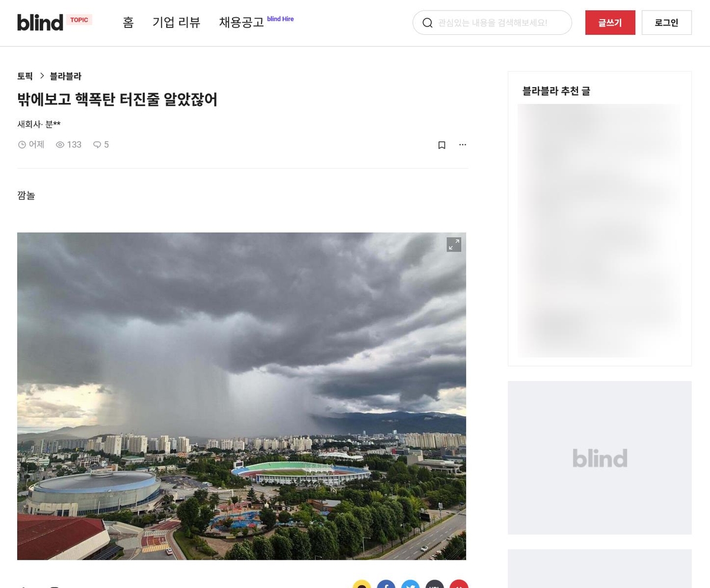Open the storm cloud photo
The image size is (710, 588).
tap(241, 396)
